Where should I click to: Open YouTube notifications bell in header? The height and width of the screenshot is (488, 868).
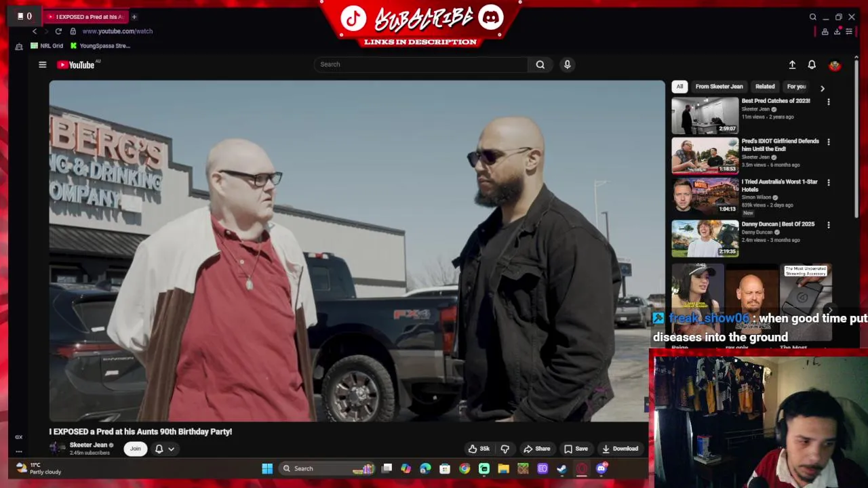[812, 64]
